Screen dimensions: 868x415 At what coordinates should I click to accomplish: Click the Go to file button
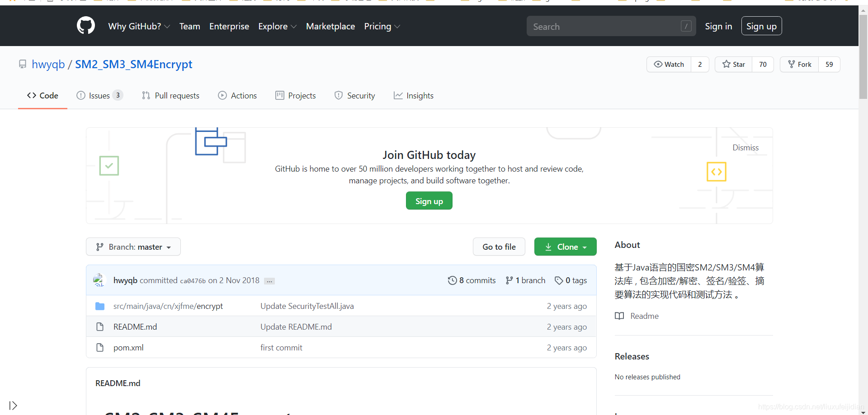coord(499,247)
